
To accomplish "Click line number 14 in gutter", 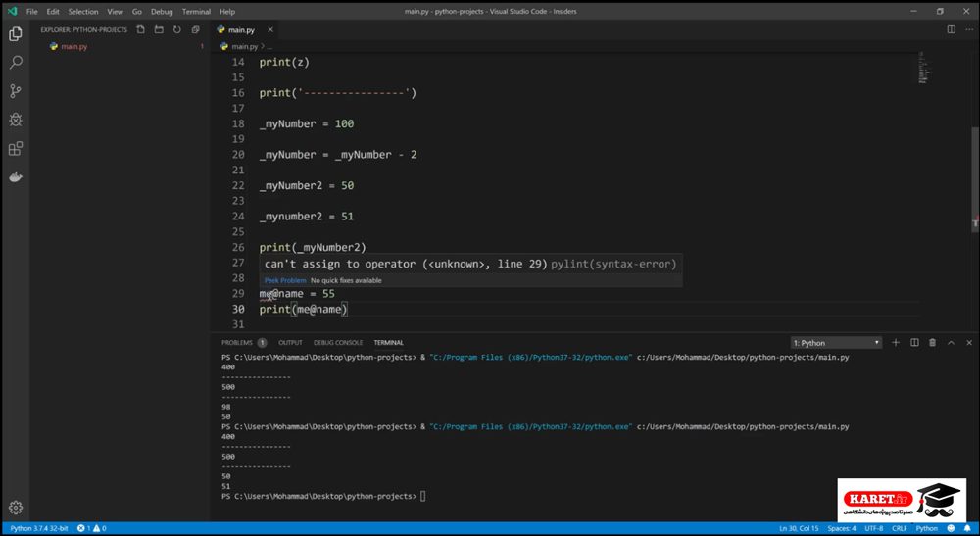I will coord(238,62).
